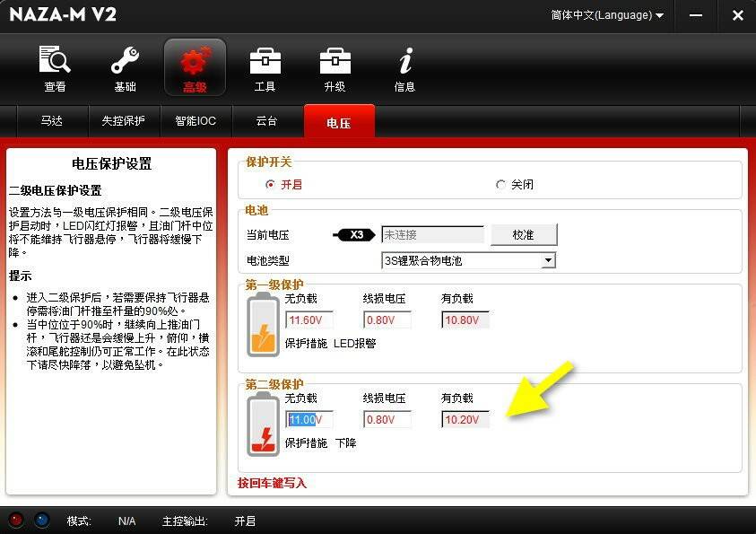
Task: Edit second-level 无负载 11.00V field
Action: [x=309, y=419]
